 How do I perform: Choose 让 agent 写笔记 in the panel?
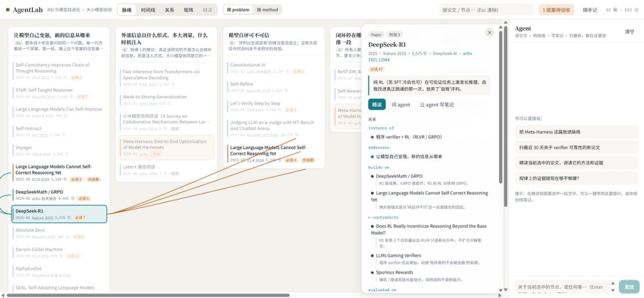pos(436,105)
